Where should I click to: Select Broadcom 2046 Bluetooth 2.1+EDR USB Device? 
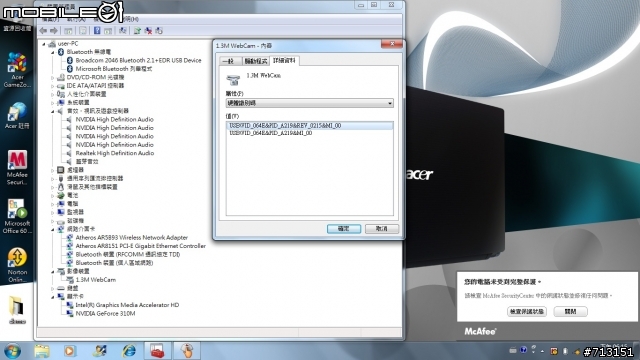pos(138,60)
